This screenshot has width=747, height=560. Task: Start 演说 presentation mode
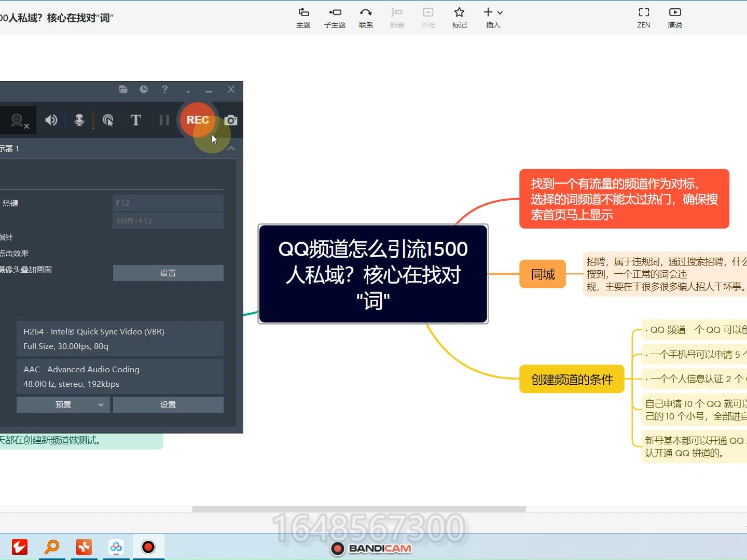pos(675,18)
